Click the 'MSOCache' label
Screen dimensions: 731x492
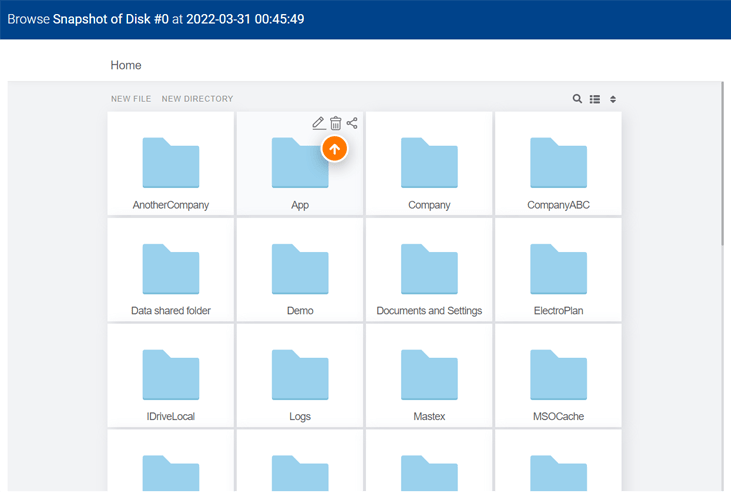tap(559, 416)
